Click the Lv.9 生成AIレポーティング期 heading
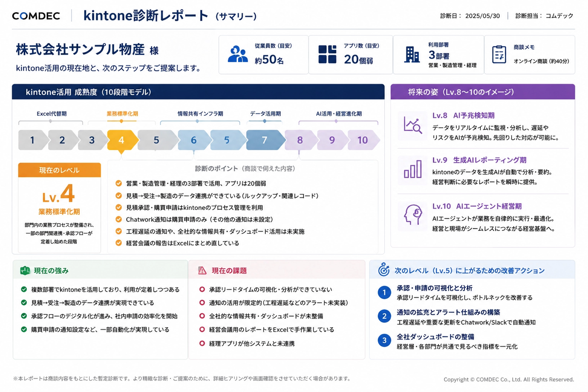The width and height of the screenshot is (588, 392). (x=479, y=160)
